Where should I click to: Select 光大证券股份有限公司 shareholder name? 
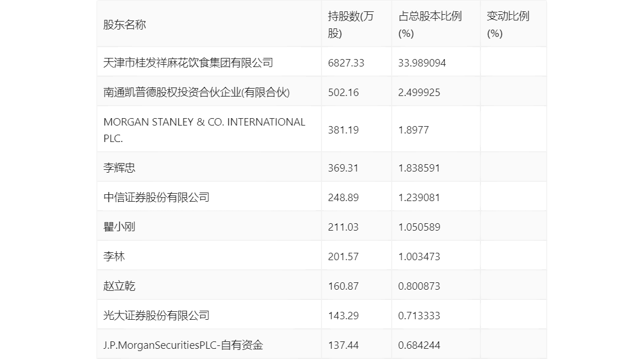[157, 316]
